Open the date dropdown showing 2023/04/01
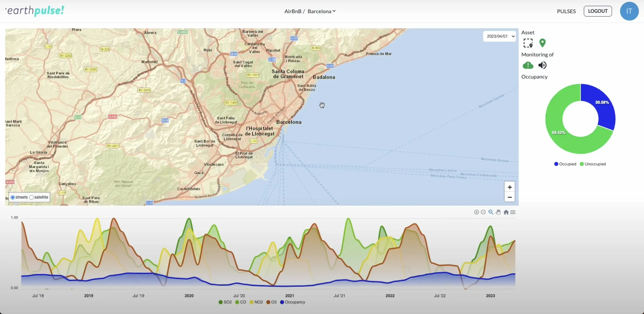Viewport: 644px width, 314px height. (499, 36)
